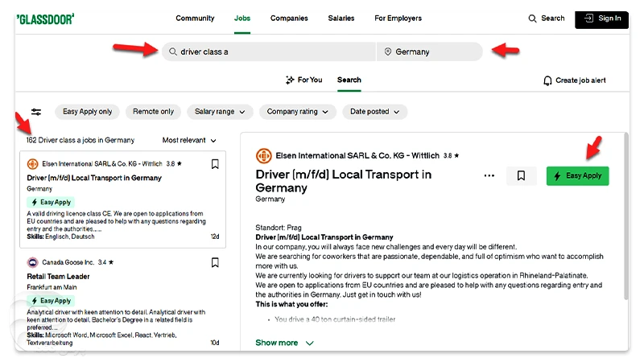Go to the Companies menu
Viewport: 644px width, 362px height.
point(289,19)
